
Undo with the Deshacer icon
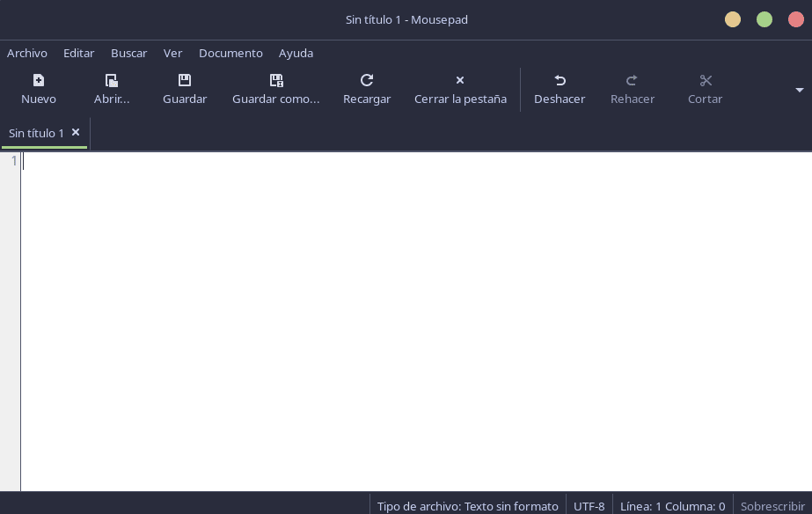pos(560,81)
